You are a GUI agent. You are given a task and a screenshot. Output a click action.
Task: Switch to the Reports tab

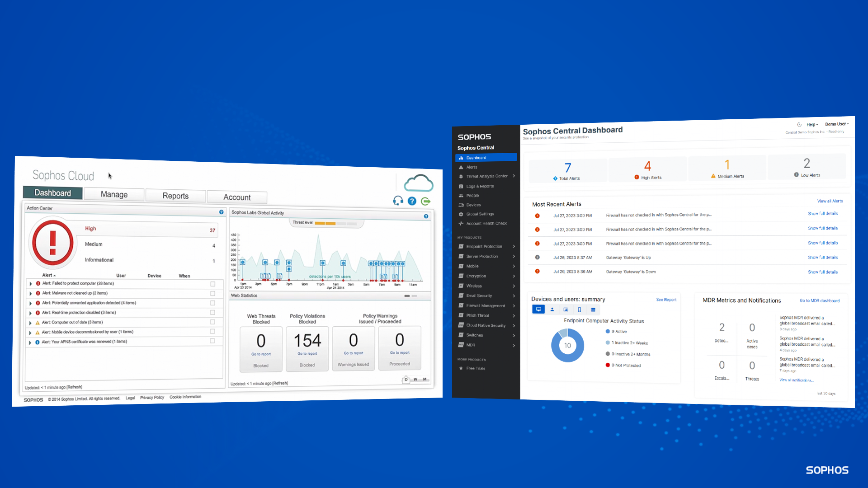[175, 196]
